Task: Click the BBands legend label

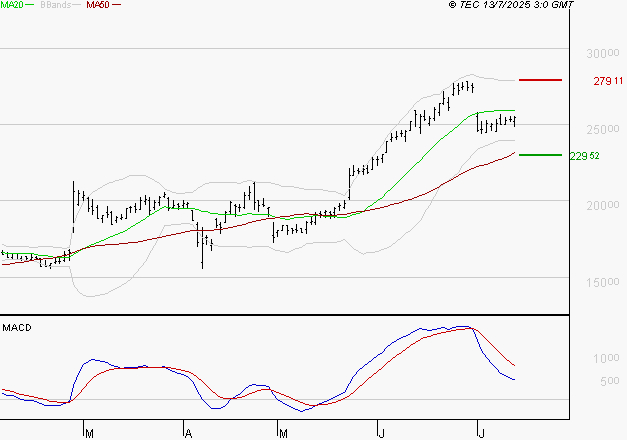Action: click(56, 5)
